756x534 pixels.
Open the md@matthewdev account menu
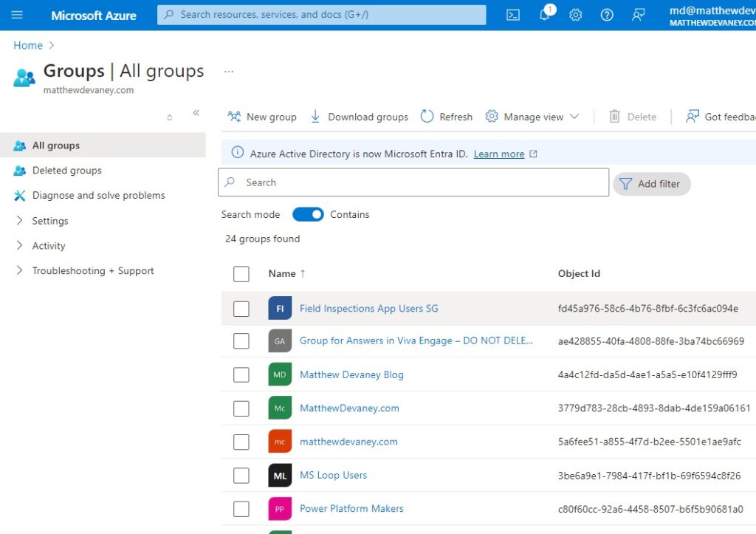(712, 16)
